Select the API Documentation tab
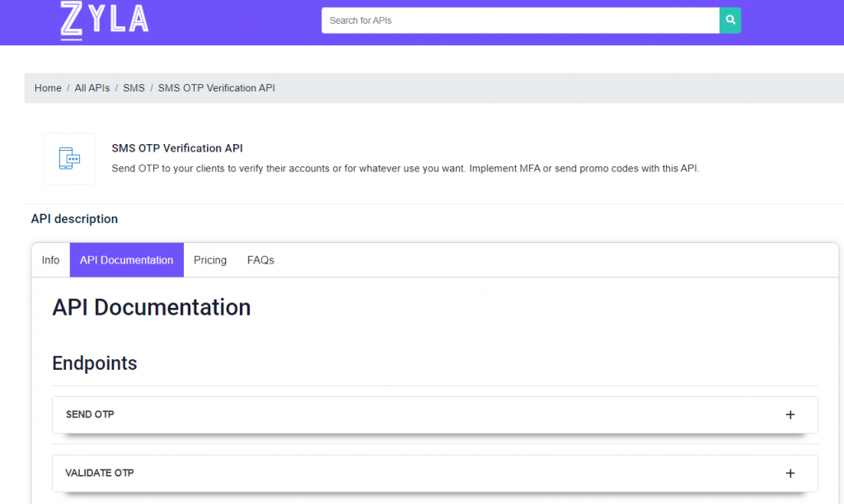This screenshot has width=844, height=504. (126, 260)
